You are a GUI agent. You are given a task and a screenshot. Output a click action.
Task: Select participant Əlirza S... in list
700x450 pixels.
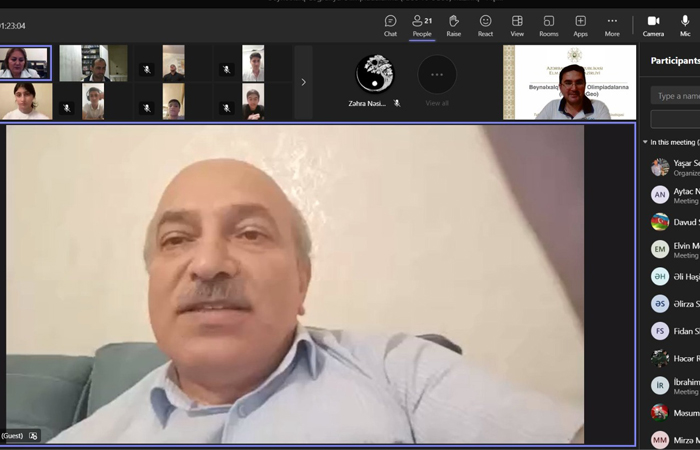(675, 304)
